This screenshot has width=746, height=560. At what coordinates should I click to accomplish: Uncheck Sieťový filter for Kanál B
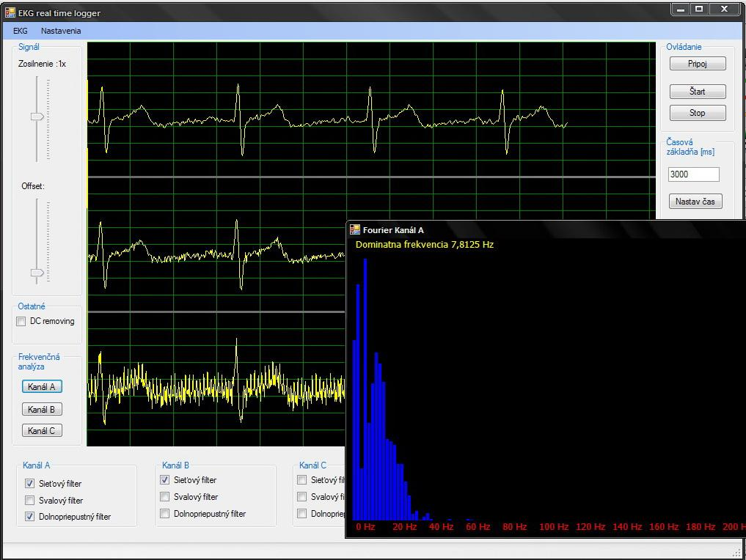coord(164,479)
